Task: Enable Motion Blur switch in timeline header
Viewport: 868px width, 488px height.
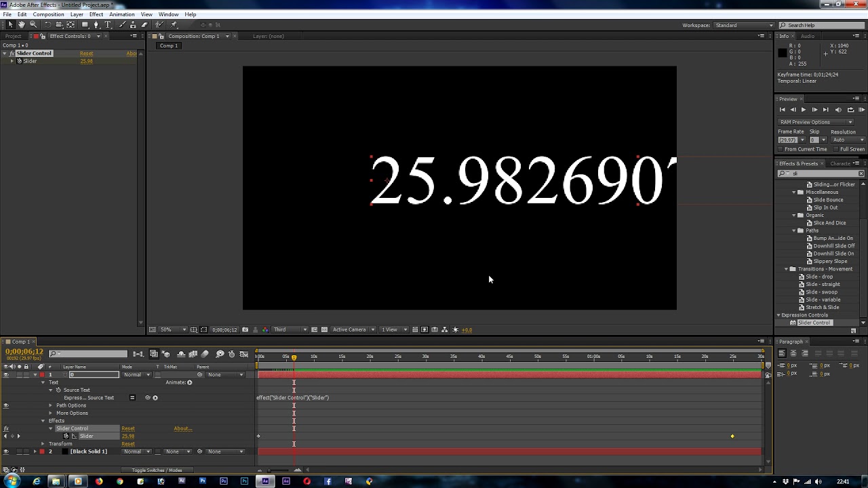Action: (x=205, y=354)
